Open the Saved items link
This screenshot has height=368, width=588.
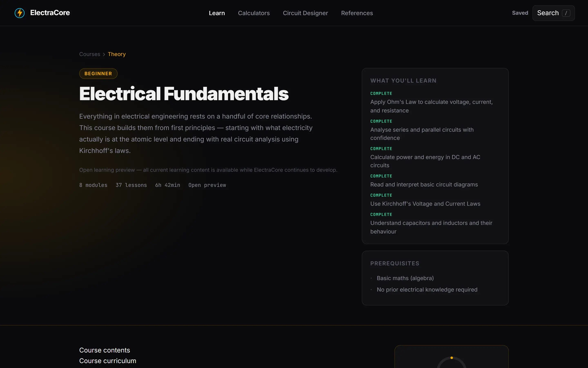(520, 13)
